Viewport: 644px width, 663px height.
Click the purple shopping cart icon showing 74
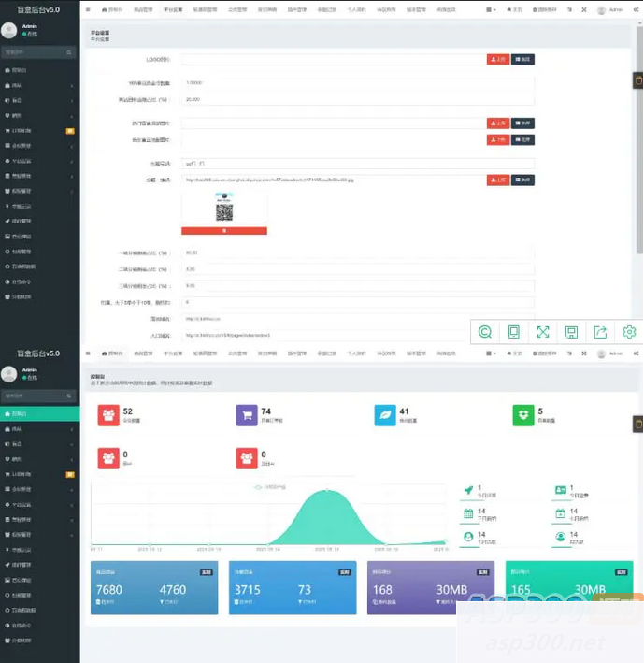click(247, 415)
